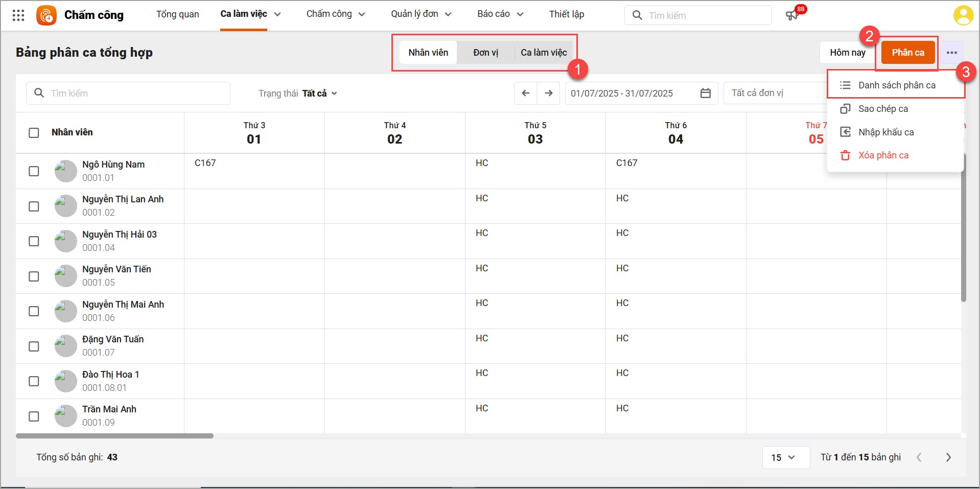The height and width of the screenshot is (489, 980).
Task: Choose Sao chép ca from menu
Action: tap(883, 109)
